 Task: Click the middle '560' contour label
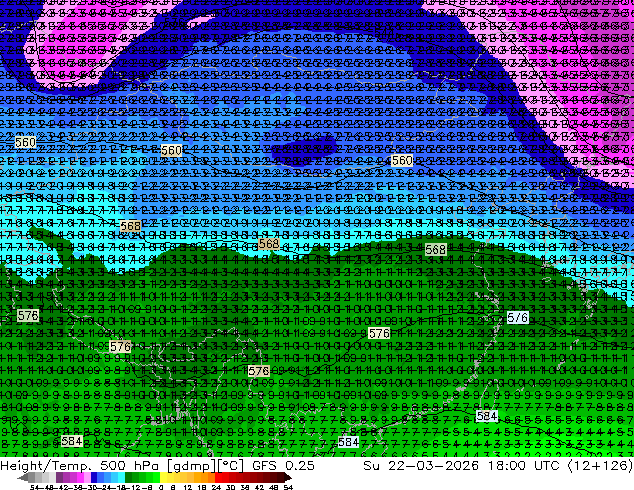click(x=171, y=150)
